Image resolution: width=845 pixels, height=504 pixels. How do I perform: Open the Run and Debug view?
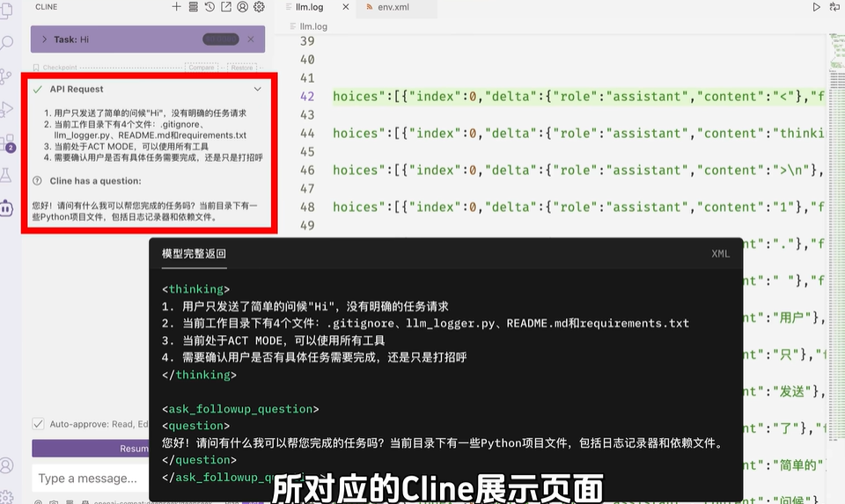coord(6,109)
